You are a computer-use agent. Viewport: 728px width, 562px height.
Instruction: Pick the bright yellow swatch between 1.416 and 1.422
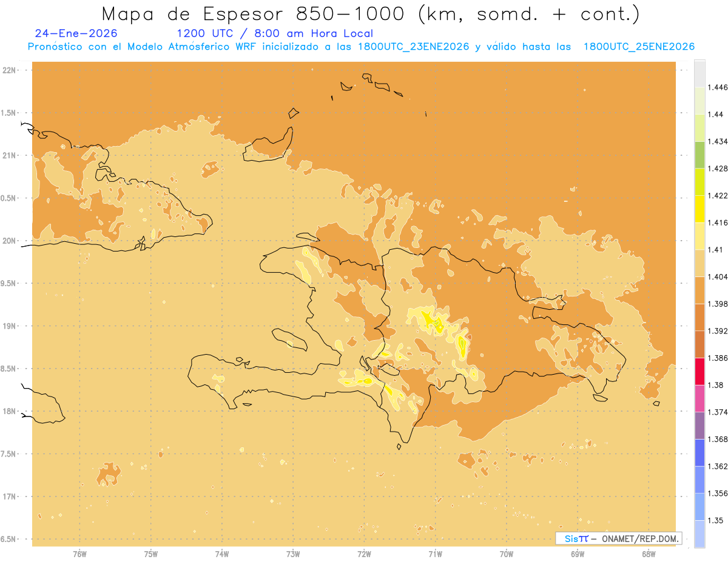click(699, 209)
